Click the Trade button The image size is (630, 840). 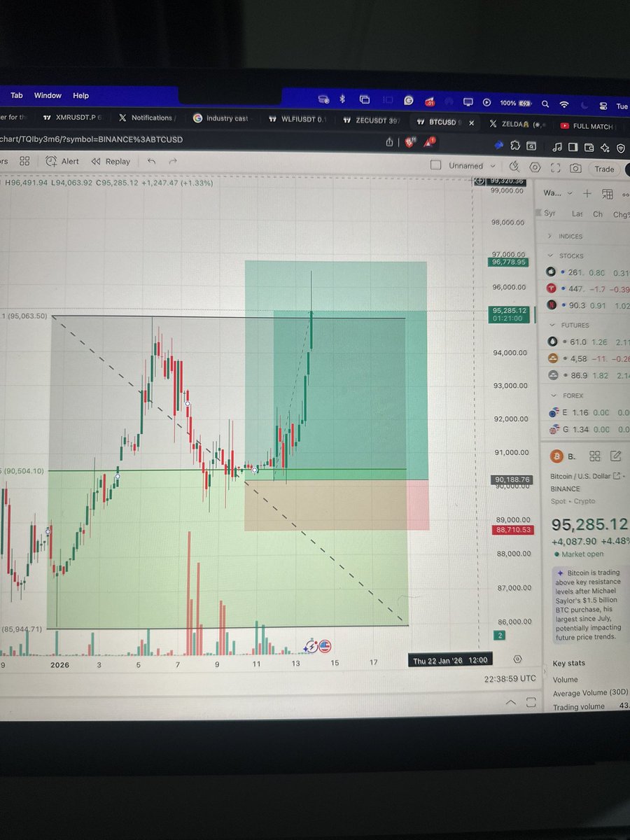(x=604, y=169)
